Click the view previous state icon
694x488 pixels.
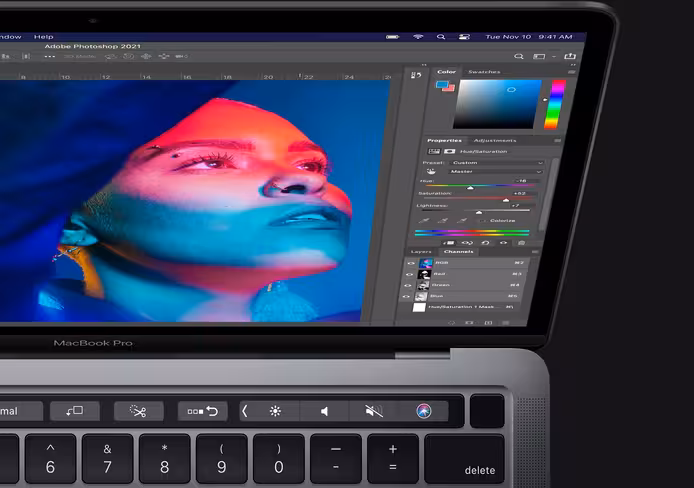467,242
